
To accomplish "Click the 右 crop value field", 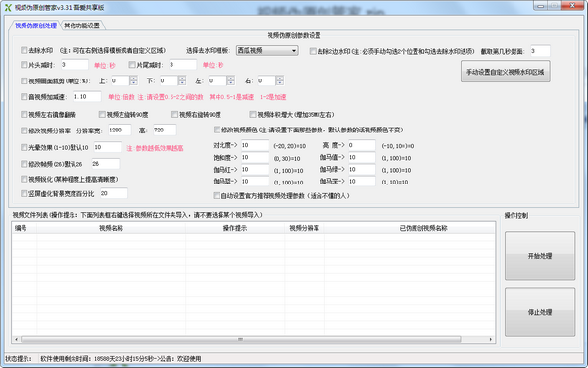I will click(x=267, y=80).
